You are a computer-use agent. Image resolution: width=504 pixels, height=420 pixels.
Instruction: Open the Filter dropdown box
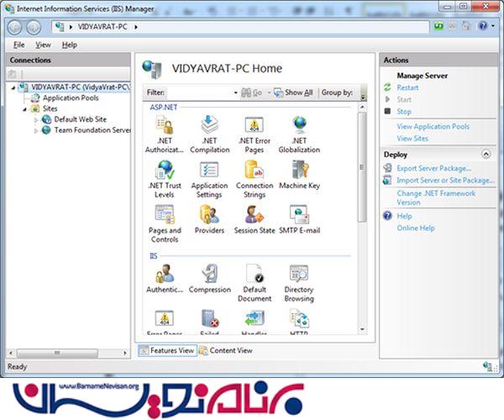click(203, 92)
